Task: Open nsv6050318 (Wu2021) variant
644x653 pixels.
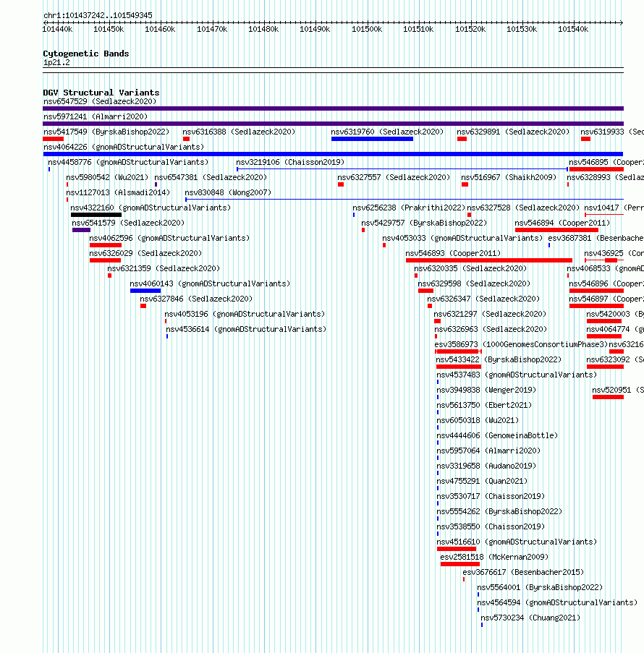Action: click(478, 421)
